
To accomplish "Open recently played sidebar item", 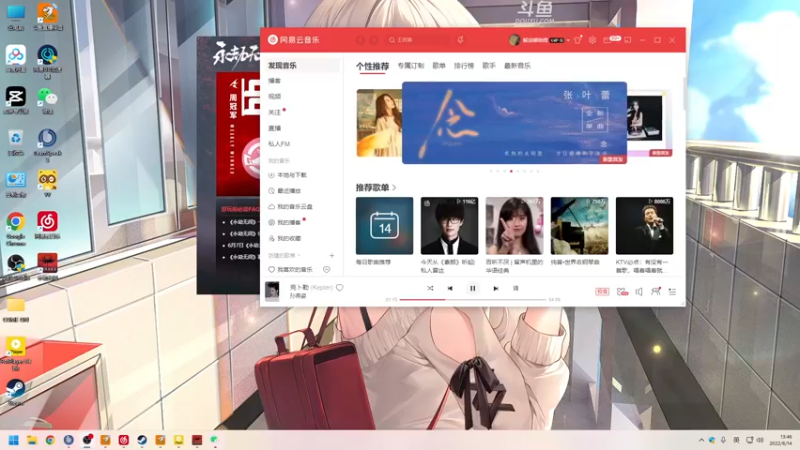I will (x=285, y=191).
